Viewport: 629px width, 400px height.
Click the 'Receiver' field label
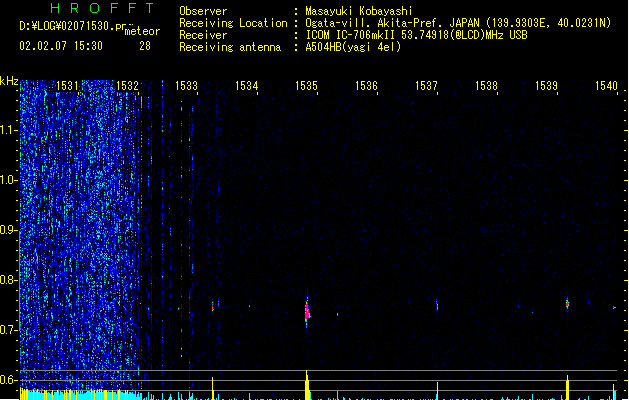[203, 35]
